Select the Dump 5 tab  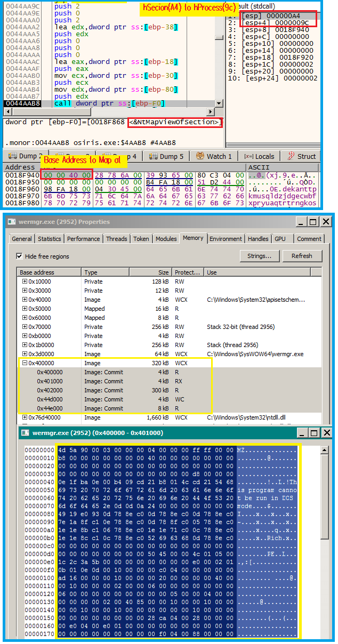coord(167,156)
